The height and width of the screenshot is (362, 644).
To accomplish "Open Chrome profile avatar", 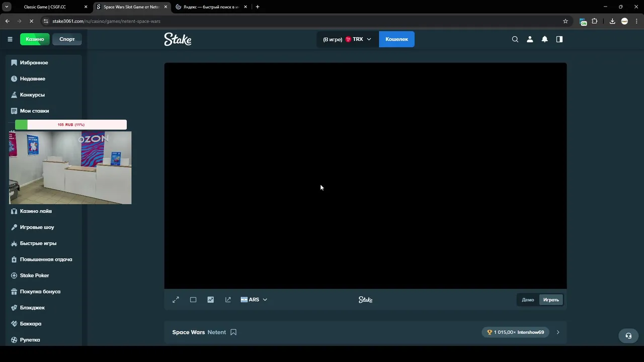I will (x=624, y=21).
